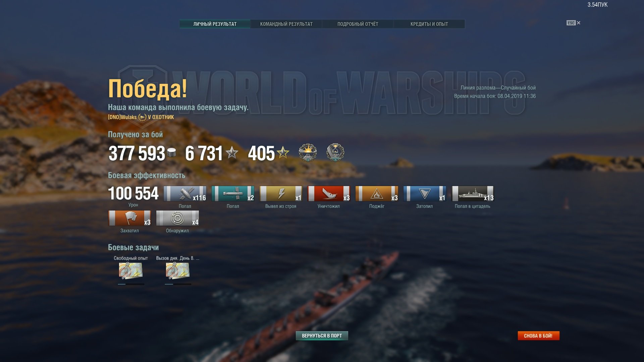The image size is (644, 362).
Task: Switch to the Кредиты и опыт tab
Action: (x=429, y=24)
